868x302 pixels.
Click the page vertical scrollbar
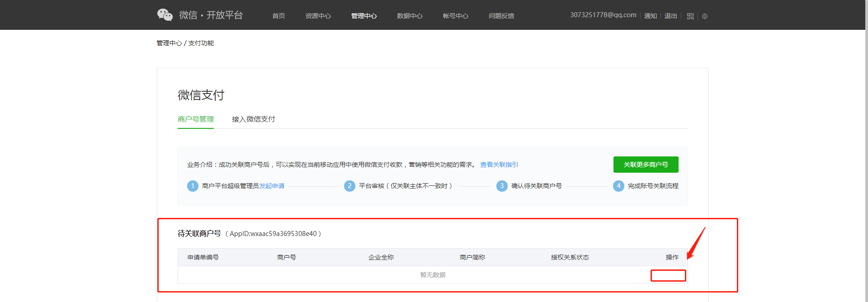coord(867,151)
